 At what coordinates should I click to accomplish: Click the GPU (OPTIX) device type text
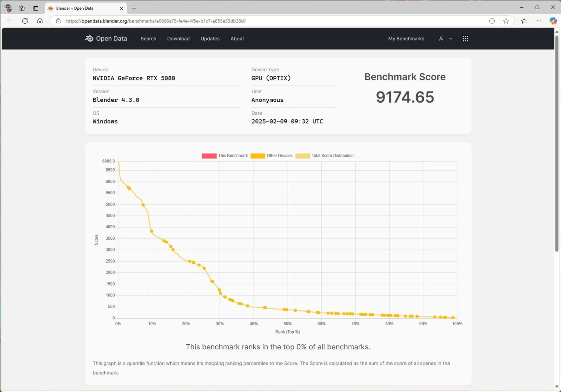click(271, 78)
